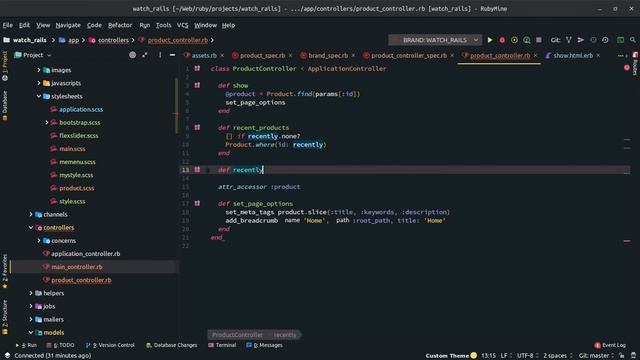Toggle the 1: Project side panel
Viewport: 640px width, 360px height.
point(5,65)
